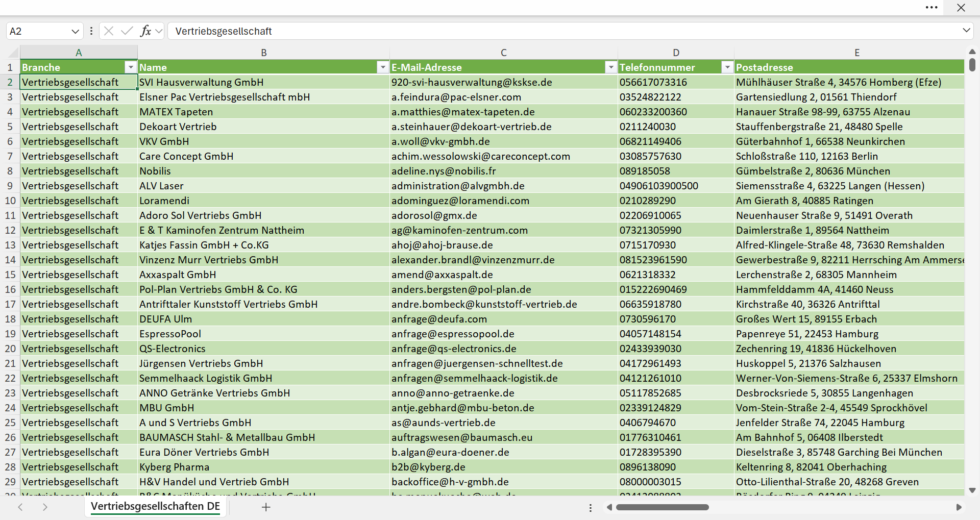Confirm entry with the checkmark icon
Screen dimensions: 980x520
pos(127,31)
